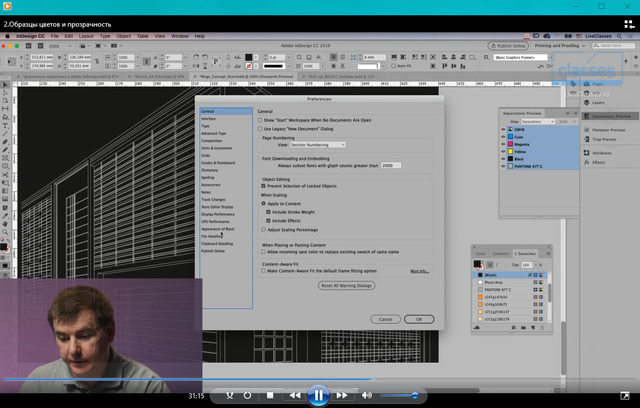Enable Use Legacy New Document Dialog

click(x=262, y=129)
